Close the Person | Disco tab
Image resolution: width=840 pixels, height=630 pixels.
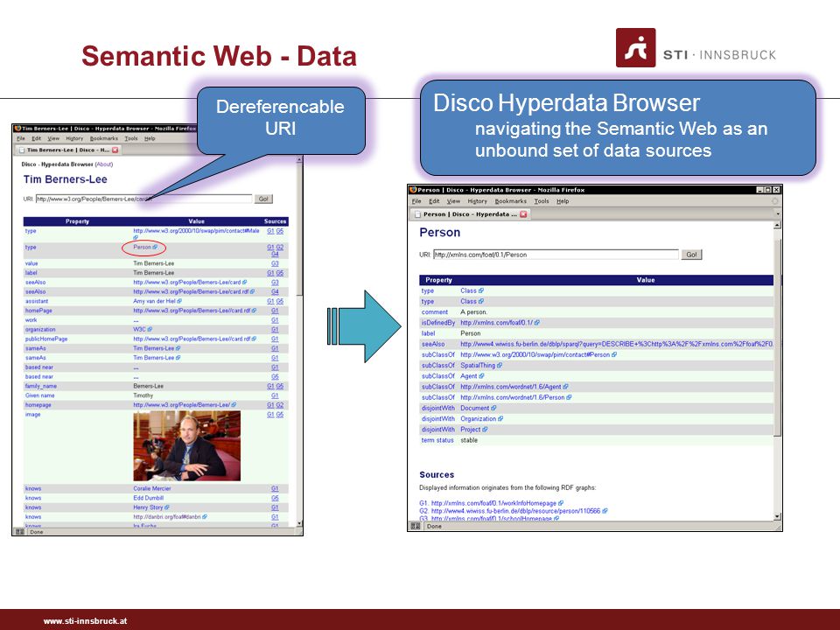pos(523,214)
